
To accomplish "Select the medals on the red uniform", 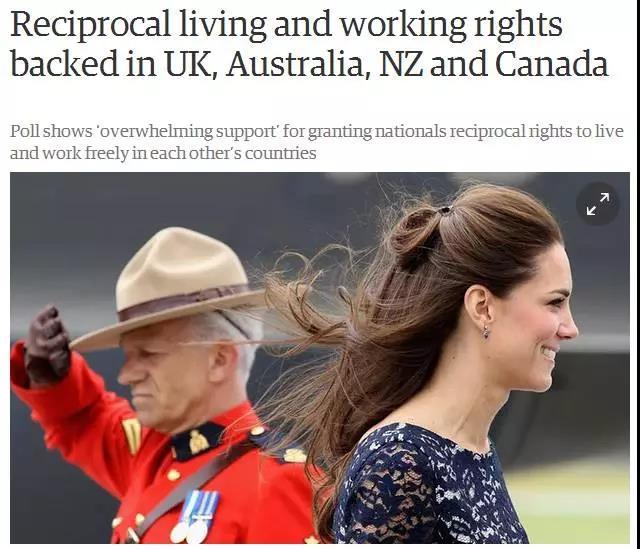I will coord(195,517).
